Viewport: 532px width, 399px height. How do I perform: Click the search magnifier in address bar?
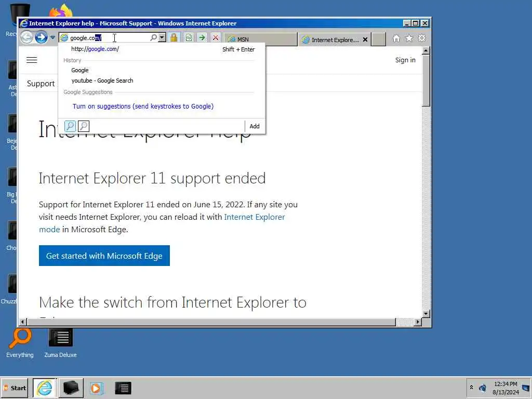[153, 37]
